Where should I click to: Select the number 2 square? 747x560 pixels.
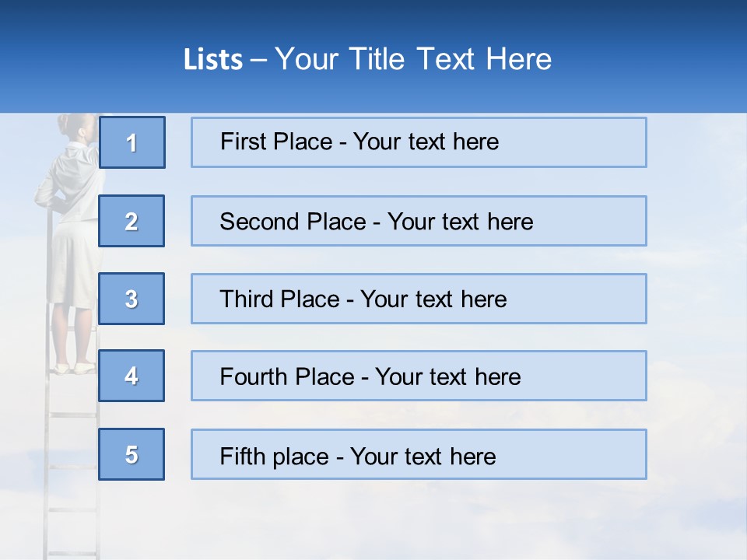pos(132,221)
